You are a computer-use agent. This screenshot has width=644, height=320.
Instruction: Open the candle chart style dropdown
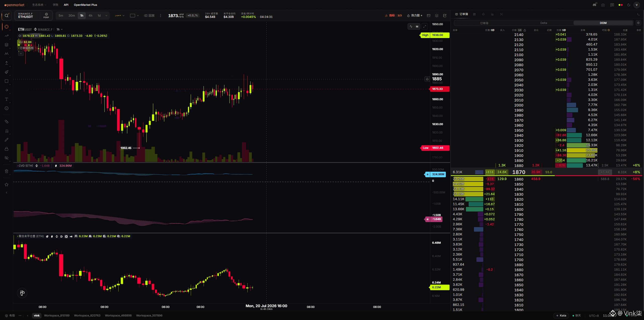[x=120, y=16]
